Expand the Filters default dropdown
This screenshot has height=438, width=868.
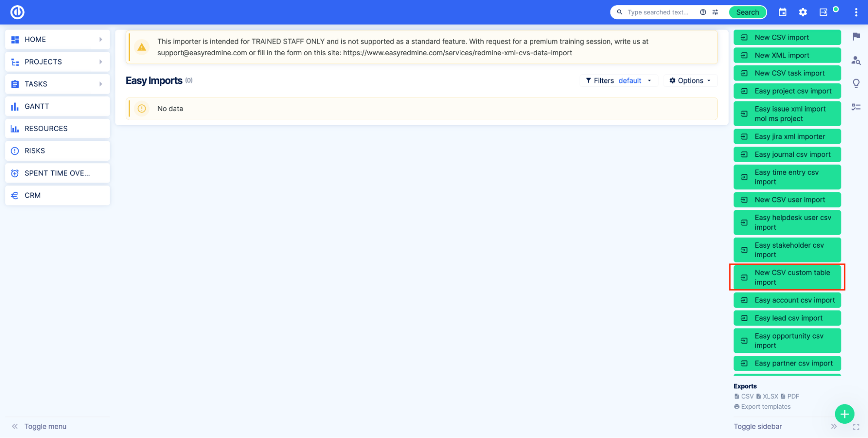(x=618, y=81)
